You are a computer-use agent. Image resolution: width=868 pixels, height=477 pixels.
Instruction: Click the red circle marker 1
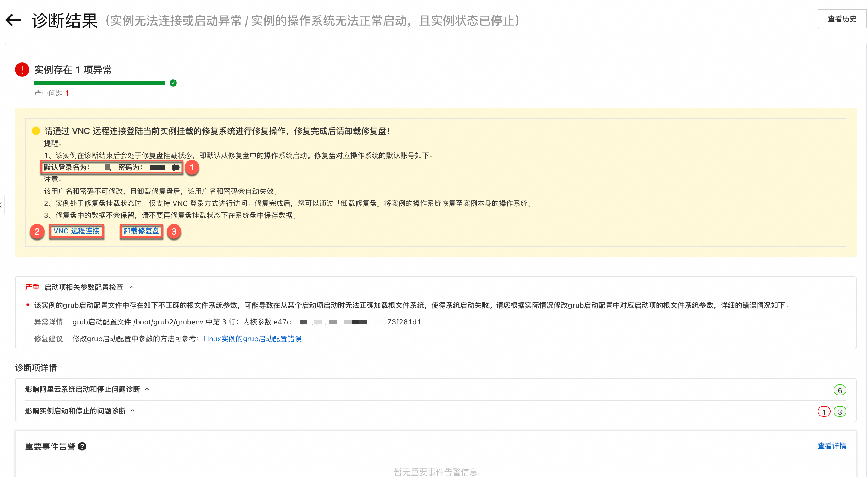[x=192, y=167]
